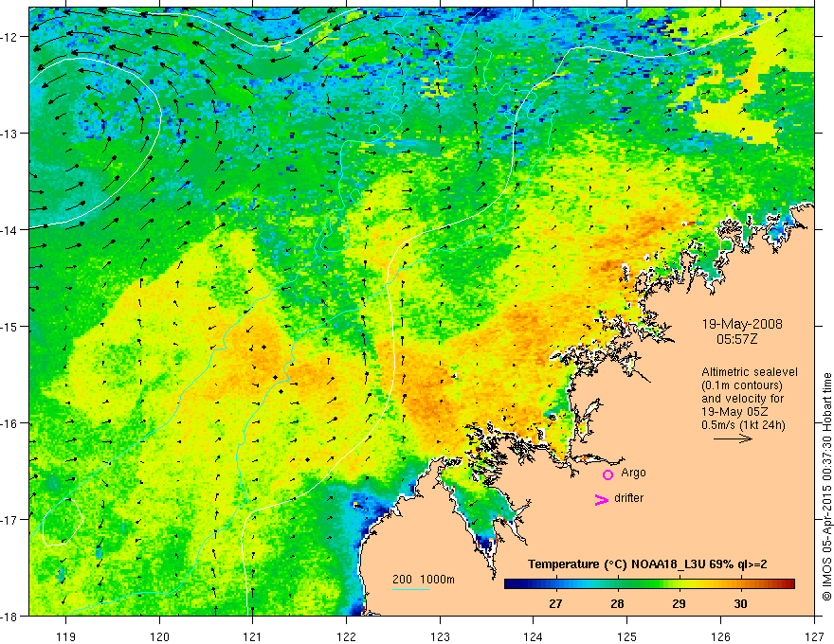Image resolution: width=834 pixels, height=644 pixels.
Task: Click the 27 degree mark on temperature colorbar
Action: pos(555,603)
